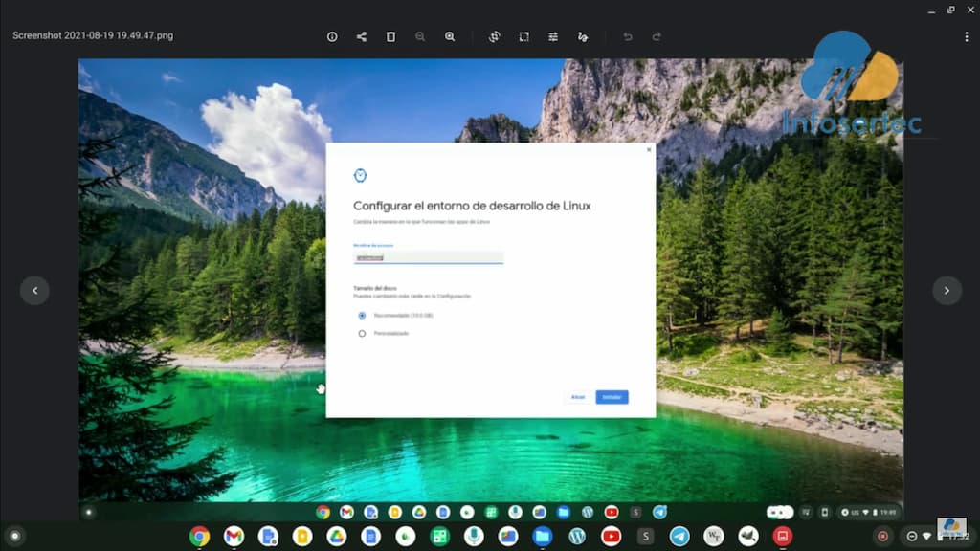The width and height of the screenshot is (980, 551).
Task: Open the crop and rotate tool
Action: (x=494, y=36)
